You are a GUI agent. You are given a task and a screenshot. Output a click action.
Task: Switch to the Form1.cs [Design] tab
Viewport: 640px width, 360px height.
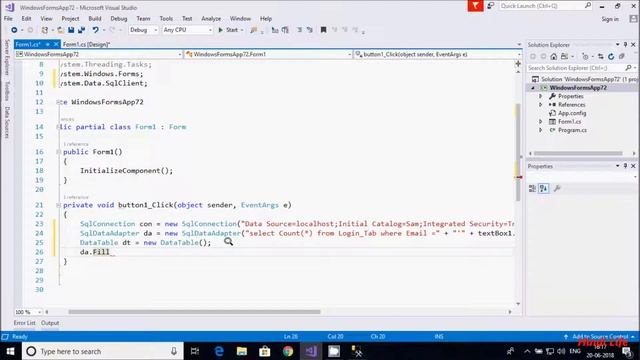tap(86, 44)
